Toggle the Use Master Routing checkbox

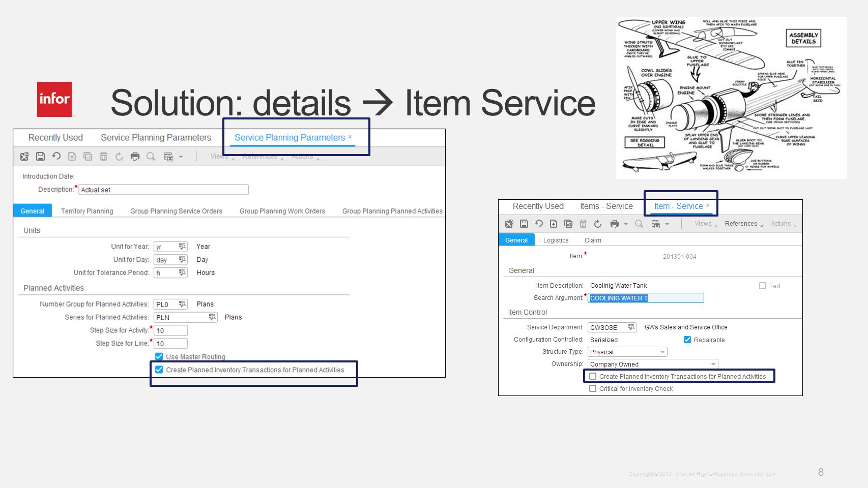tap(159, 356)
